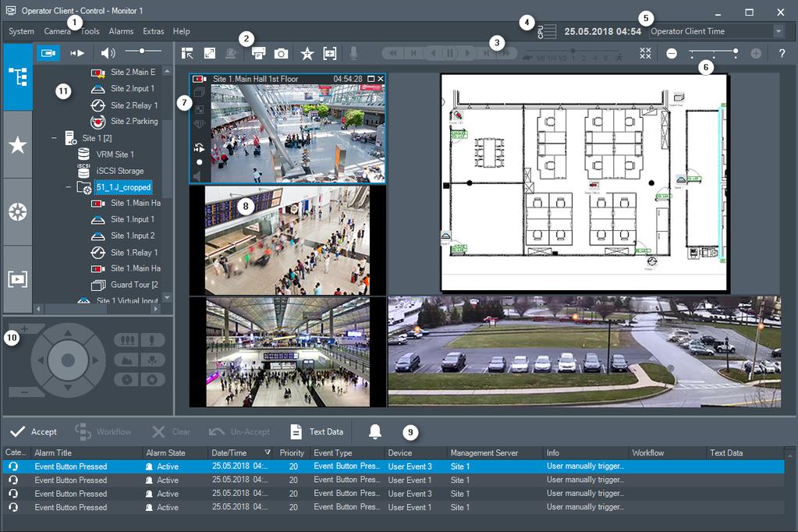Click the show/hide tree pane icon
The height and width of the screenshot is (532, 798).
[x=187, y=53]
